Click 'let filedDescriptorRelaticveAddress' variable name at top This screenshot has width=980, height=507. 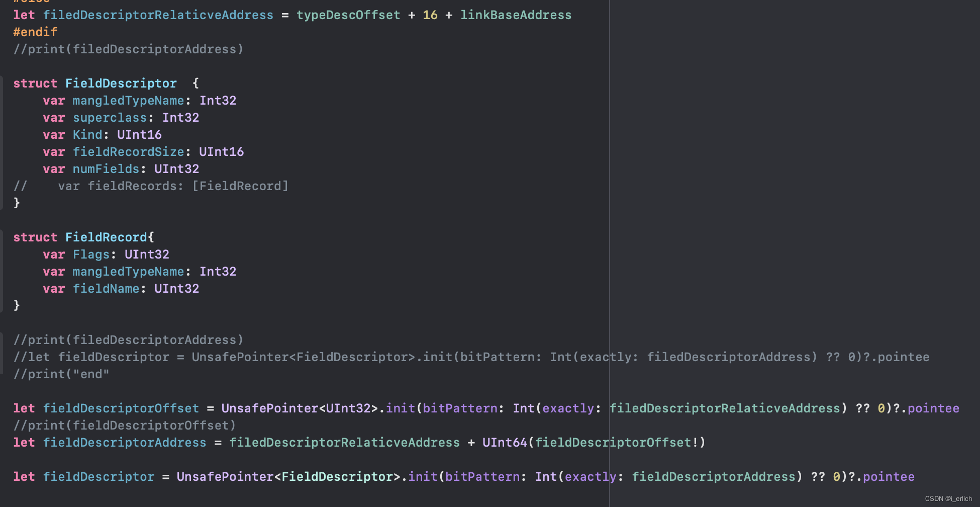click(158, 15)
